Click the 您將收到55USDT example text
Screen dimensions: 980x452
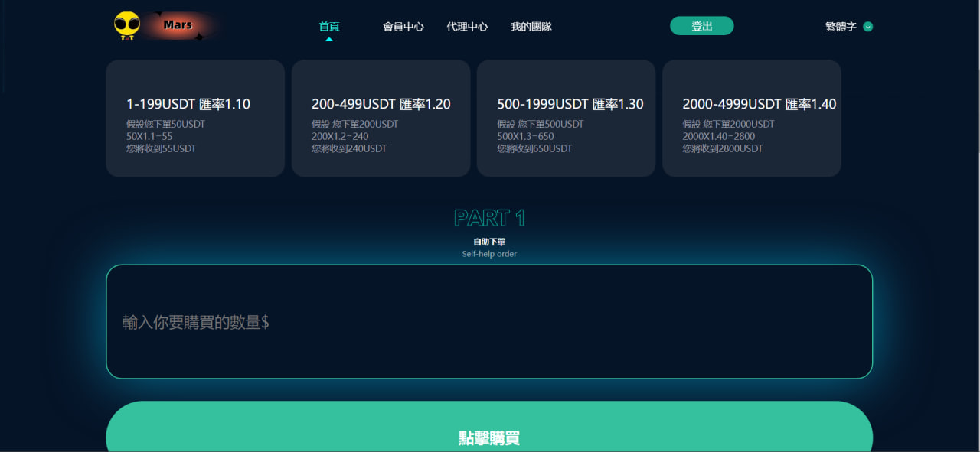pyautogui.click(x=161, y=149)
